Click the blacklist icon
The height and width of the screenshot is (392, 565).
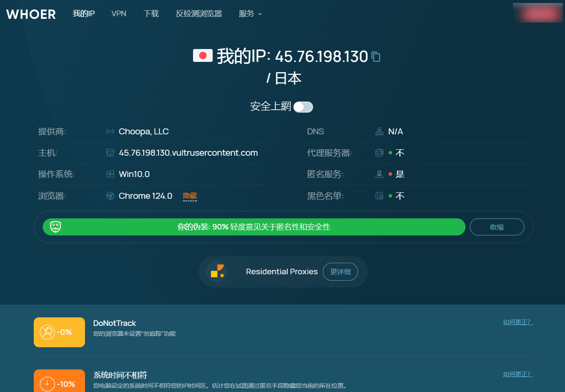point(379,196)
